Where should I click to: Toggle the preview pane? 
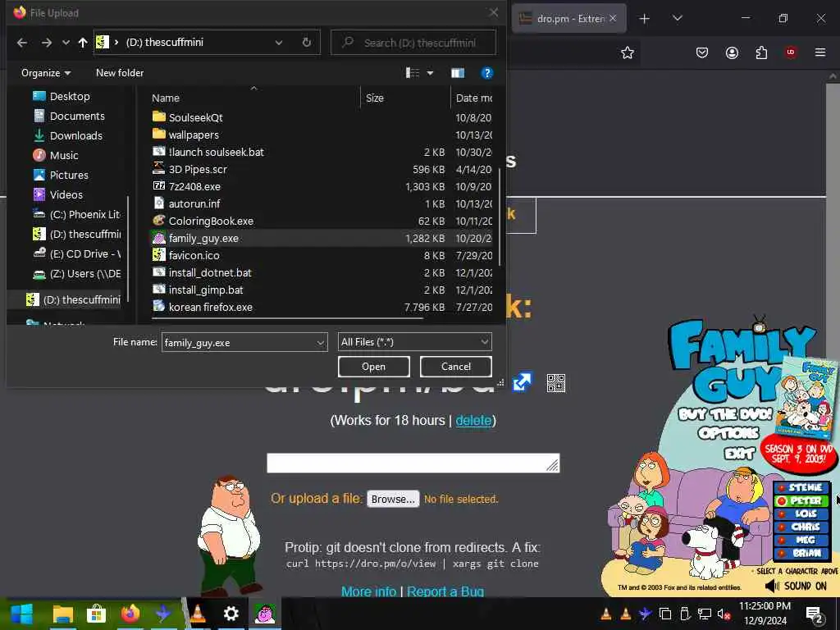pyautogui.click(x=458, y=73)
